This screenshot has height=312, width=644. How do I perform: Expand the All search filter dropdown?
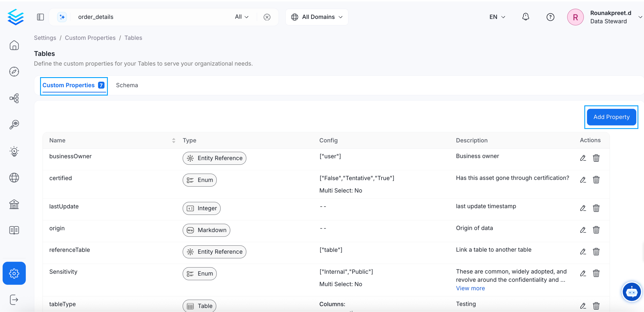[242, 17]
